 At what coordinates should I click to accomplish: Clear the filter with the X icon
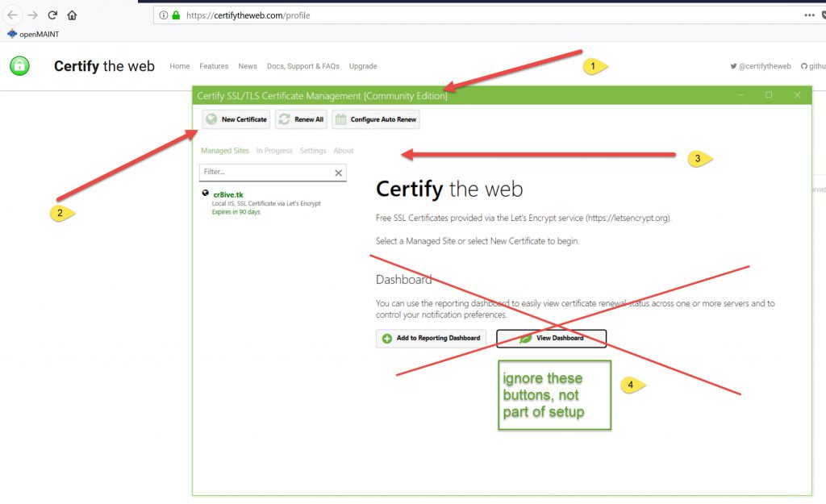coord(338,173)
